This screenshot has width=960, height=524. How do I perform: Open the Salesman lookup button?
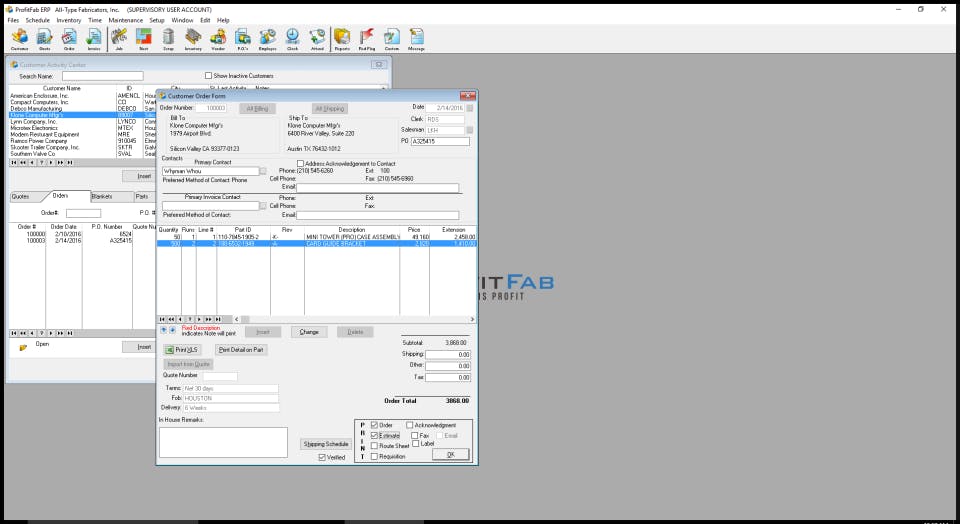tap(470, 130)
